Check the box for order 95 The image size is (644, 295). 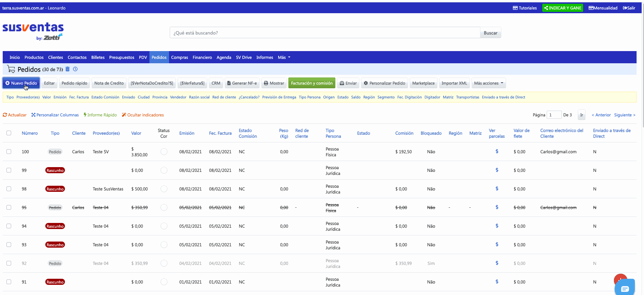coord(9,207)
